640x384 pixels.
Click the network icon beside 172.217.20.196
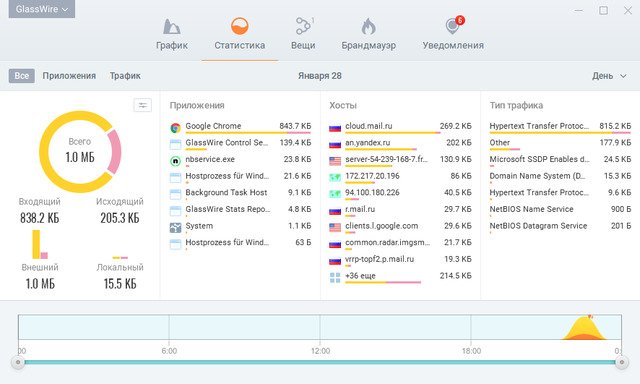(x=335, y=178)
